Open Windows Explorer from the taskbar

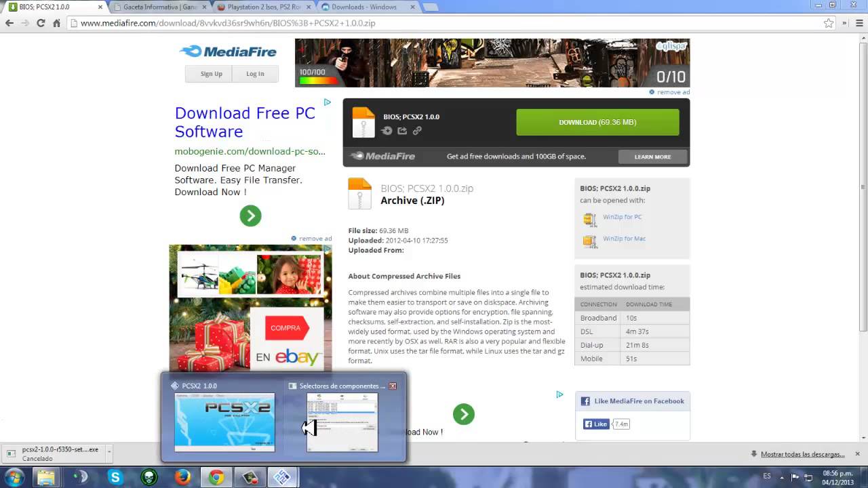coord(46,478)
